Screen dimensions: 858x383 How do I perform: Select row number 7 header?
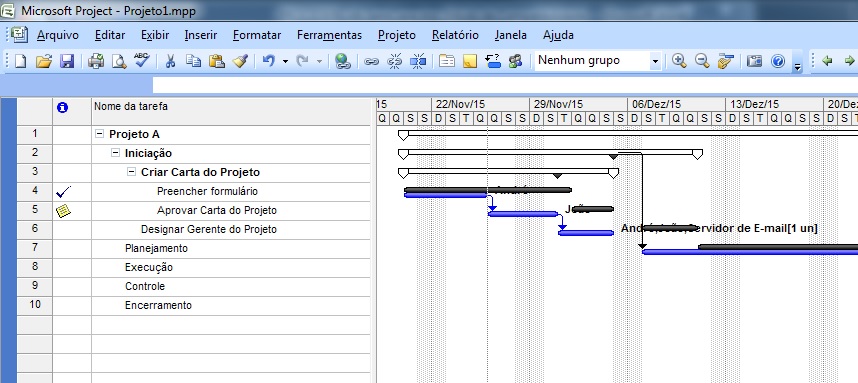pyautogui.click(x=35, y=248)
